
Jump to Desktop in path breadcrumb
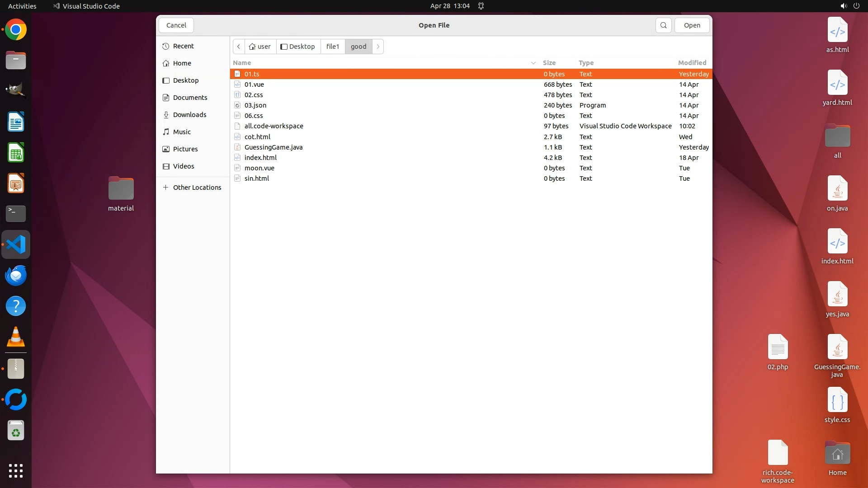298,47
